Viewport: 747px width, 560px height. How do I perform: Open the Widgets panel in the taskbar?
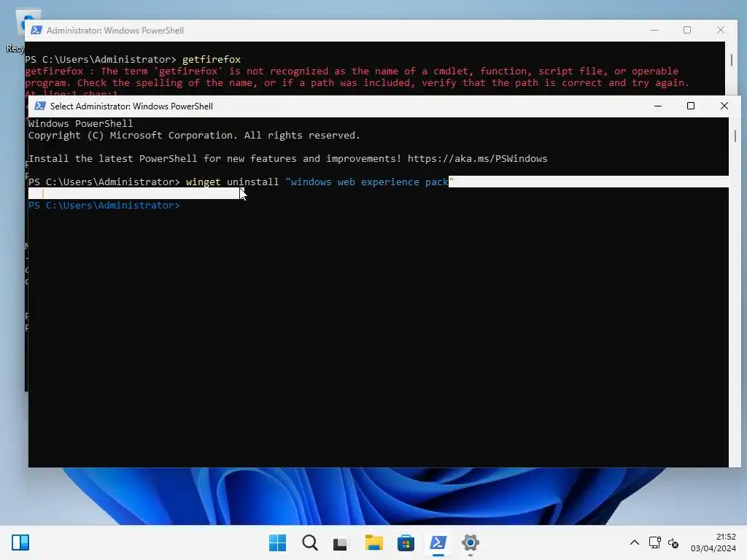click(20, 542)
